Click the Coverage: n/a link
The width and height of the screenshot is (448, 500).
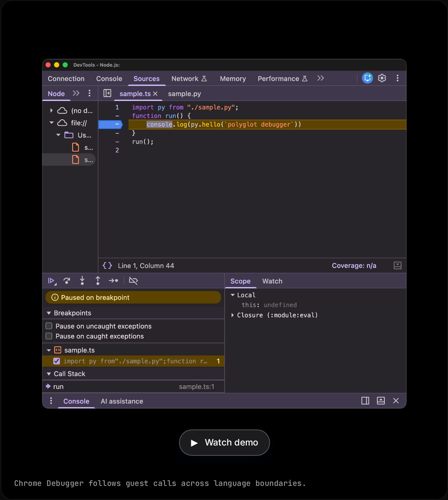(x=354, y=266)
